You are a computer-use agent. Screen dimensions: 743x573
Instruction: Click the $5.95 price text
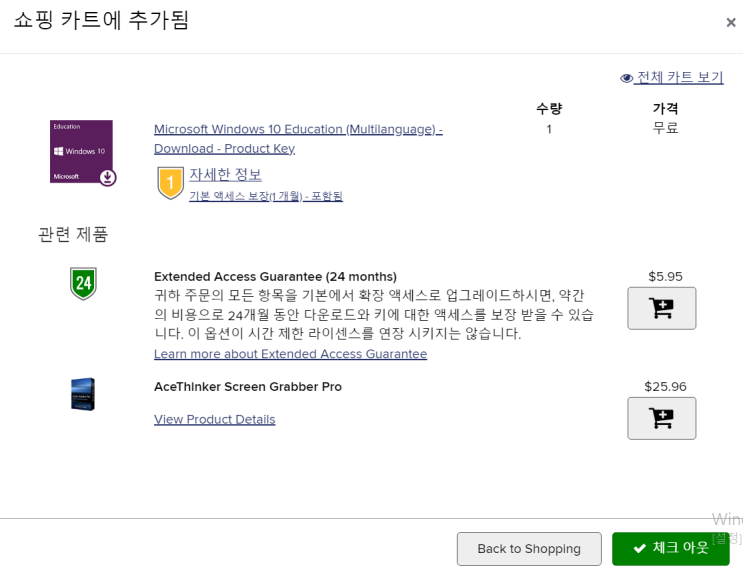(665, 276)
